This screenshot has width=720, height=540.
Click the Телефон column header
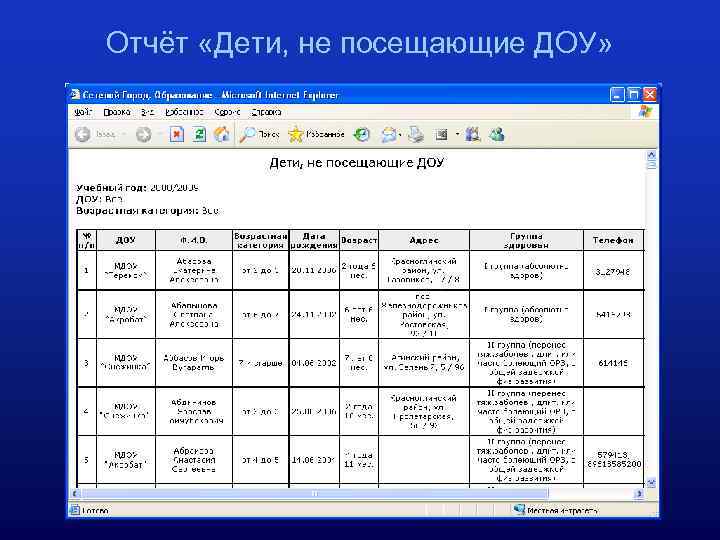(613, 240)
